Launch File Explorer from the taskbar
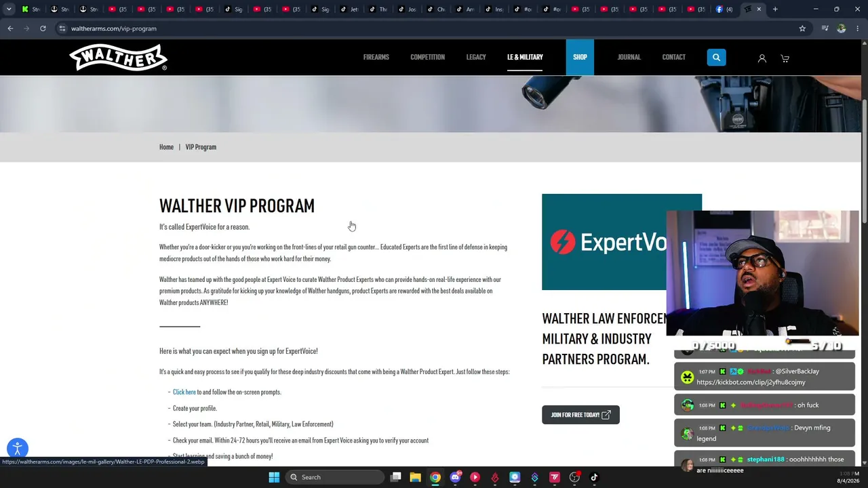Screen dimensions: 868x488 click(x=415, y=477)
